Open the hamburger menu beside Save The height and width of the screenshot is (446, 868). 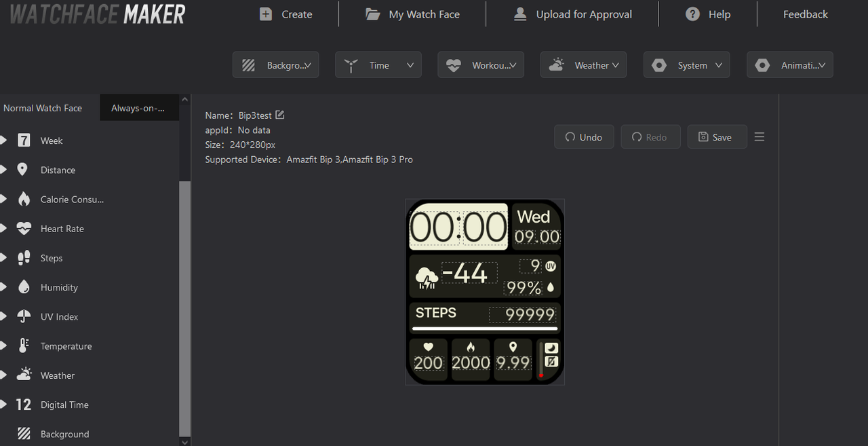coord(759,137)
